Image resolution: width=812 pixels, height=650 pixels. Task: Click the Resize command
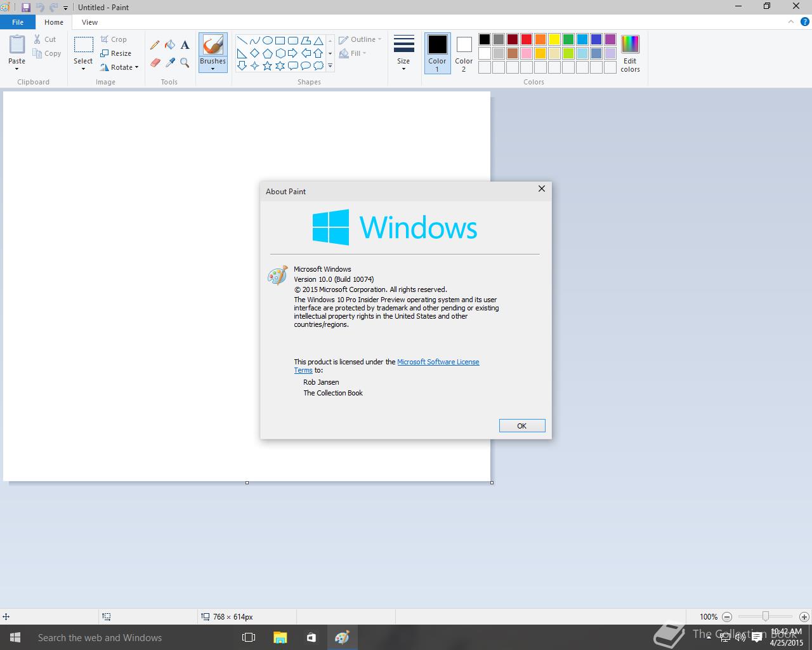[x=116, y=53]
